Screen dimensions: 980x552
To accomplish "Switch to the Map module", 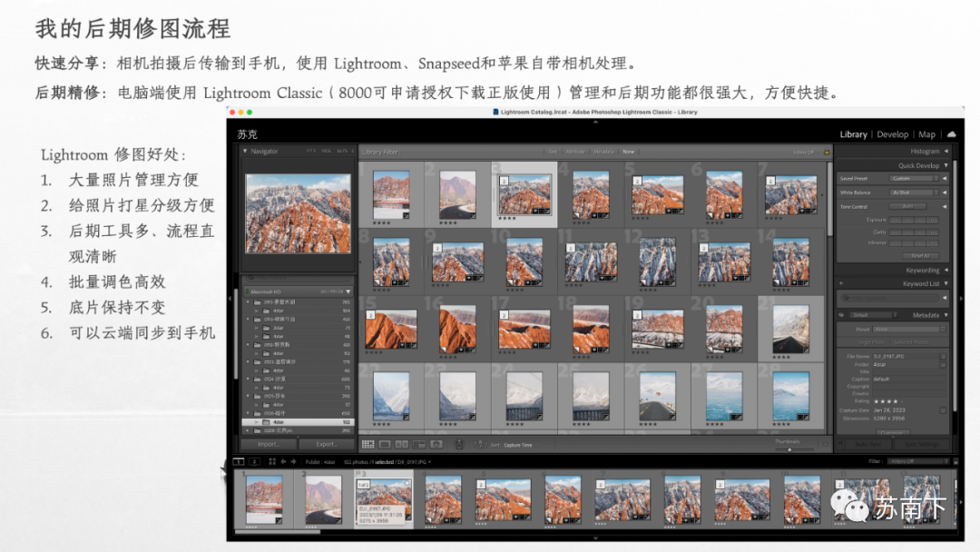I will tap(926, 134).
